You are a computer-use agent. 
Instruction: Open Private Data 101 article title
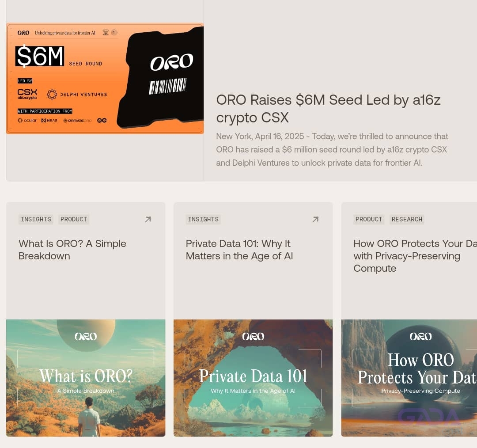[239, 250]
